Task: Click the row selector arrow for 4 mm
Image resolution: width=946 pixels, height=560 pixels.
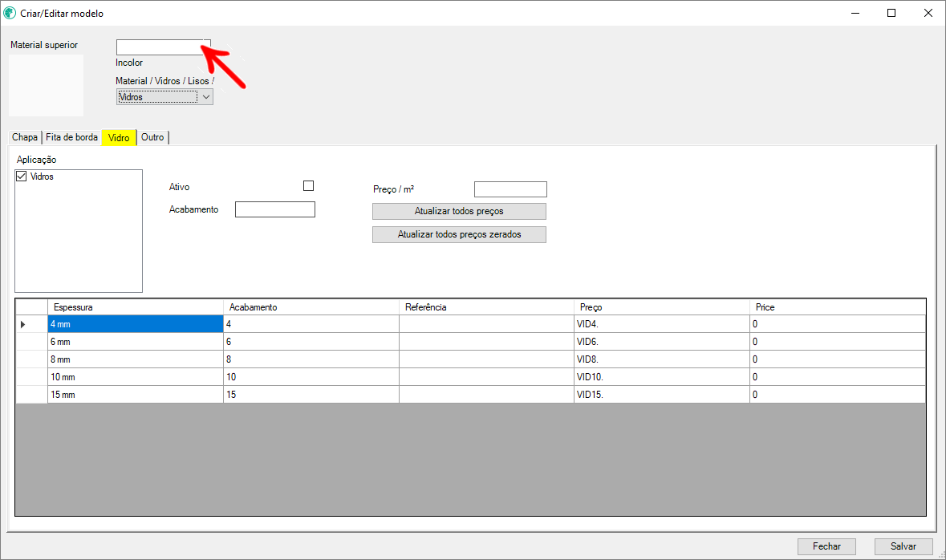Action: (22, 324)
